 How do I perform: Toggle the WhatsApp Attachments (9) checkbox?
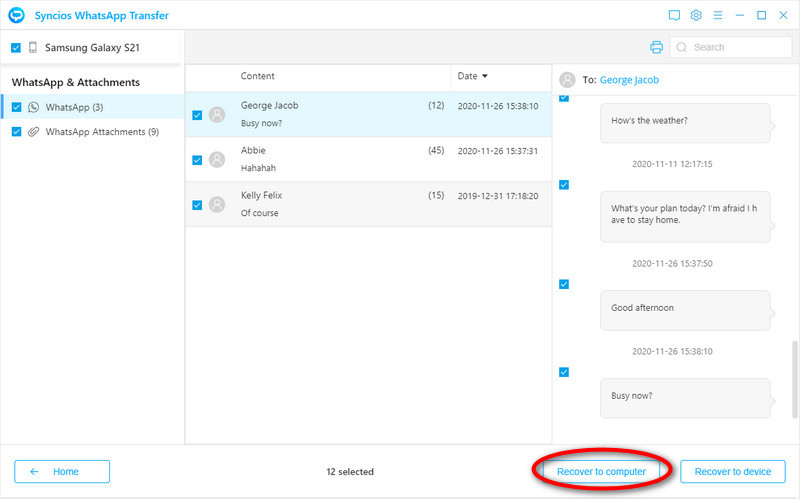pos(16,132)
